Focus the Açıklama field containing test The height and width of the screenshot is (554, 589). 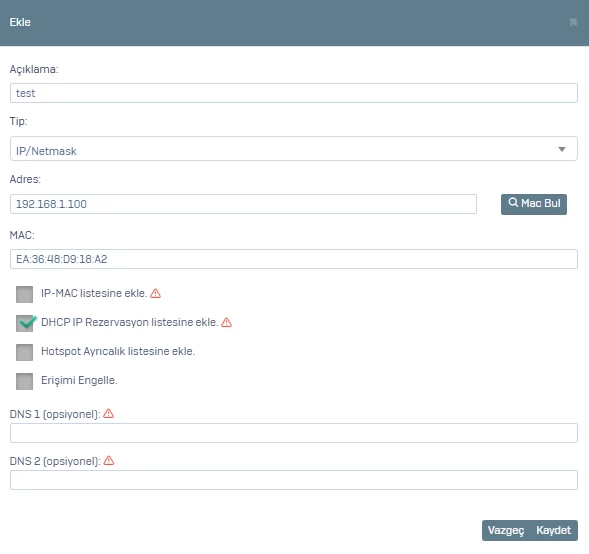click(294, 93)
